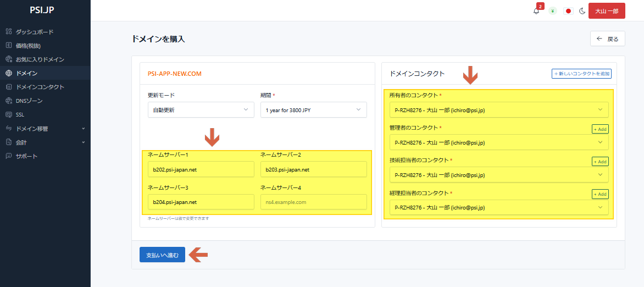Select the Japan flag language icon
644x287 pixels.
tap(568, 11)
